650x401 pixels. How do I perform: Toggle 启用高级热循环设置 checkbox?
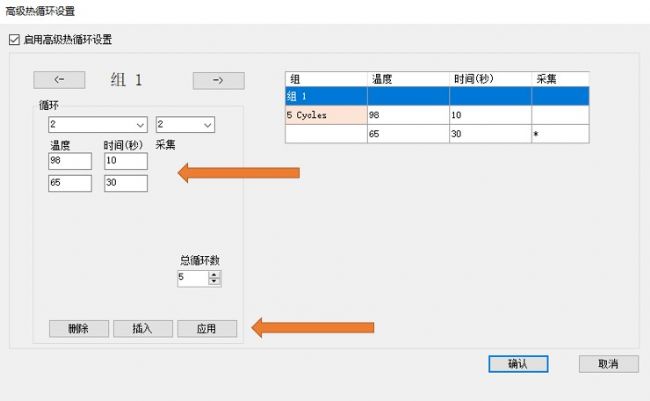coord(14,40)
